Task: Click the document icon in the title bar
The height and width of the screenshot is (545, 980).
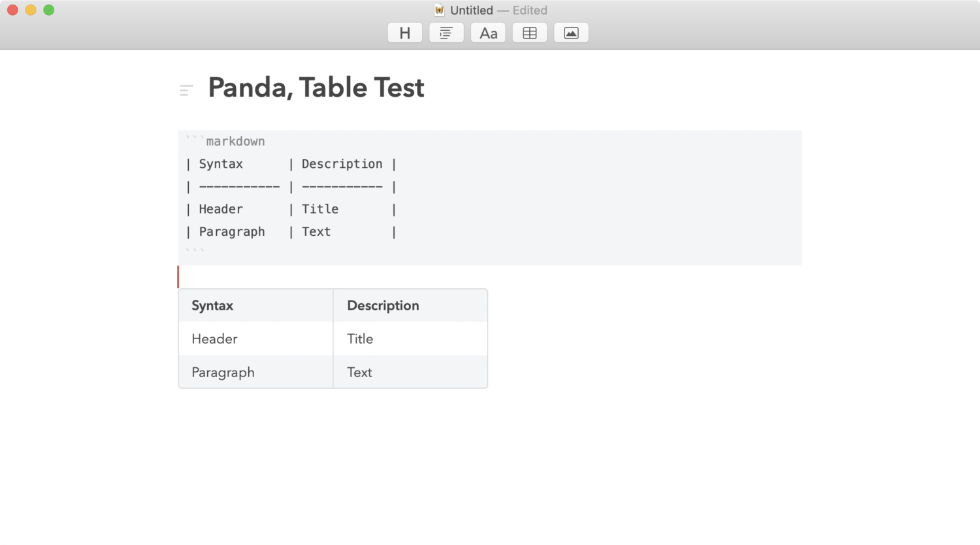Action: [x=440, y=10]
